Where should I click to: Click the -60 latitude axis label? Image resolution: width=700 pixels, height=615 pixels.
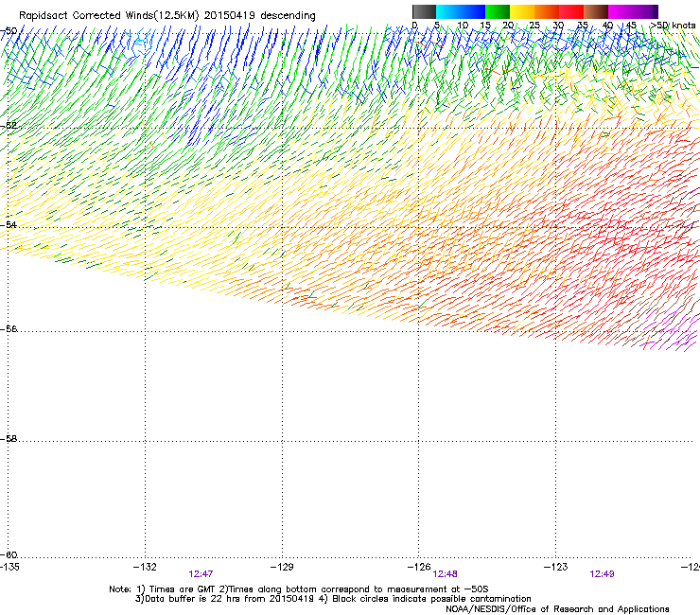pyautogui.click(x=9, y=555)
